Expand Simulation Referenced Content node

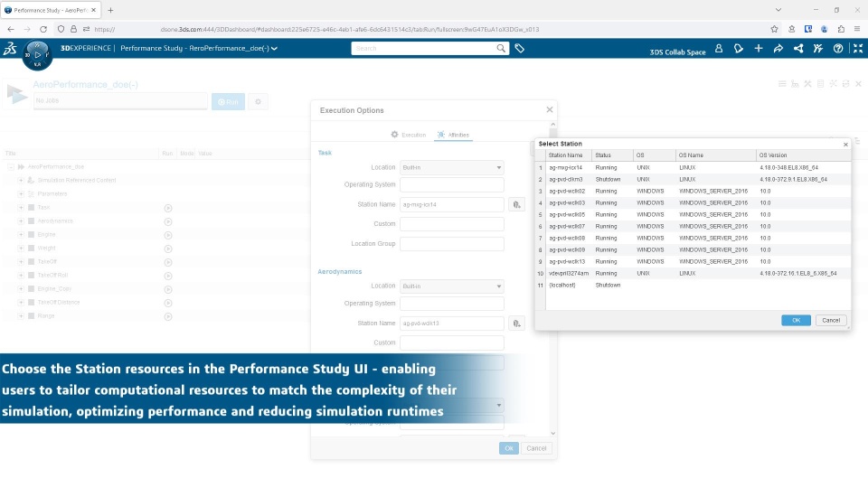pos(21,181)
